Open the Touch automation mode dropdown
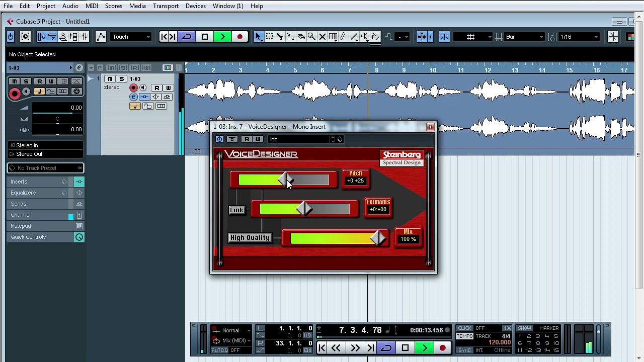Viewport: 644px width, 362px height. click(131, 37)
